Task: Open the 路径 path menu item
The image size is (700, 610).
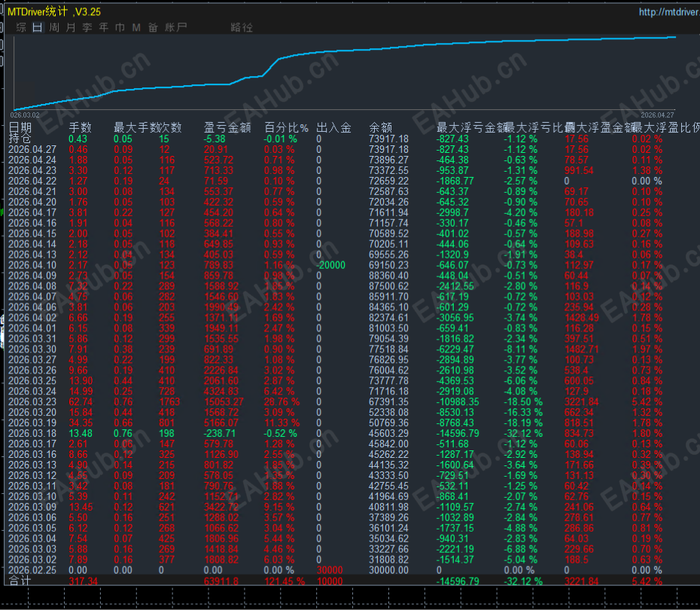Action: tap(242, 27)
